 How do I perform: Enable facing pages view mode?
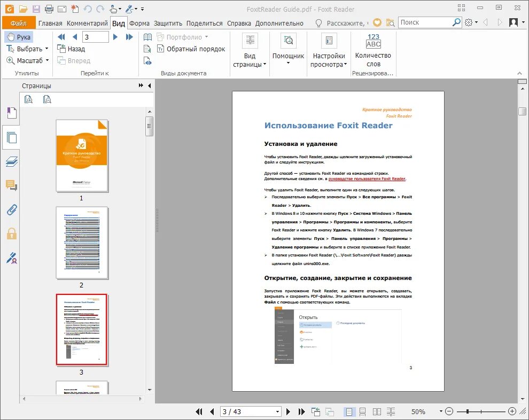pyautogui.click(x=377, y=411)
